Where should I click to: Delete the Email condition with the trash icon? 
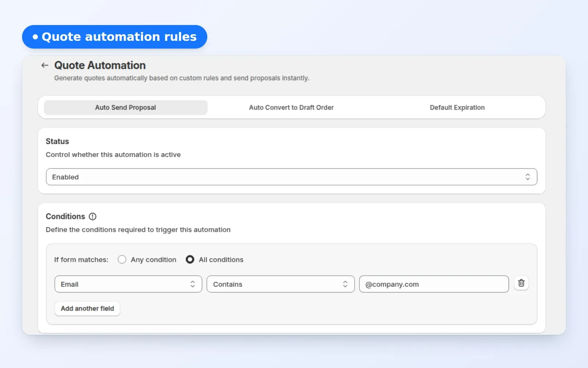coord(521,283)
